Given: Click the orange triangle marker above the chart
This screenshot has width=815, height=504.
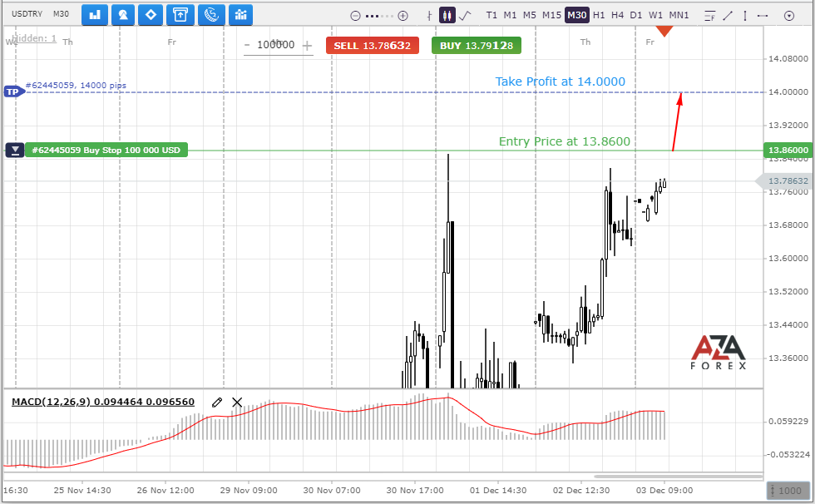Looking at the screenshot, I should [x=664, y=31].
